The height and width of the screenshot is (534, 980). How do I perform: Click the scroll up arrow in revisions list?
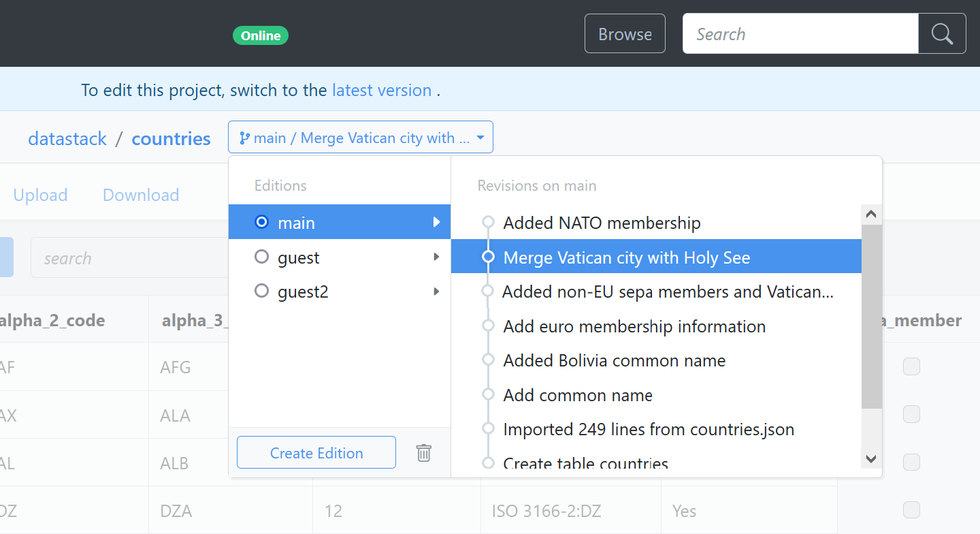point(871,215)
